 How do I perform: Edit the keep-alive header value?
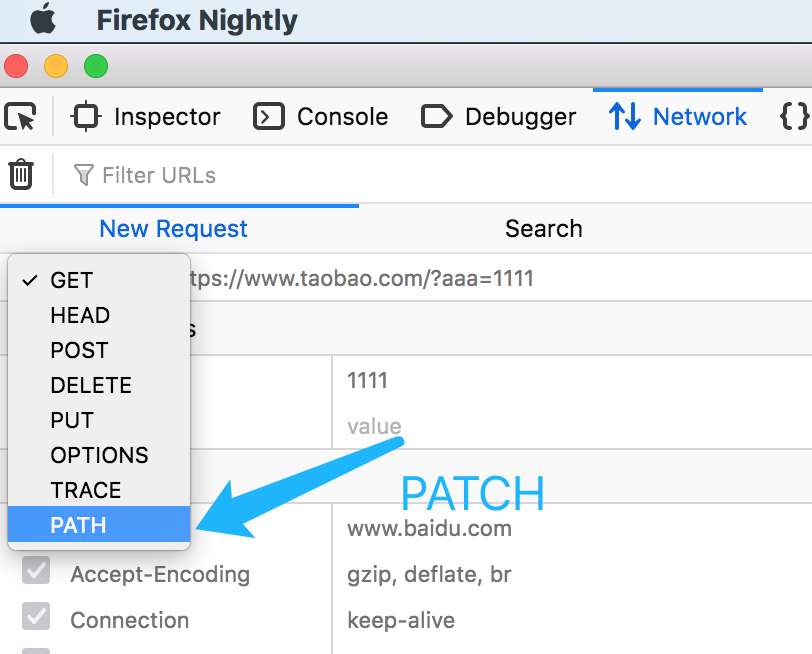point(401,620)
